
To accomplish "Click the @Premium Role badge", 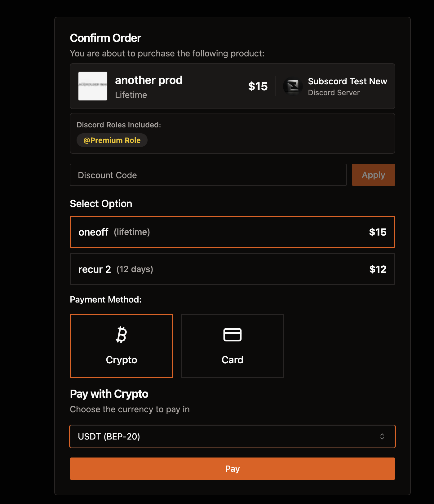I will [112, 140].
